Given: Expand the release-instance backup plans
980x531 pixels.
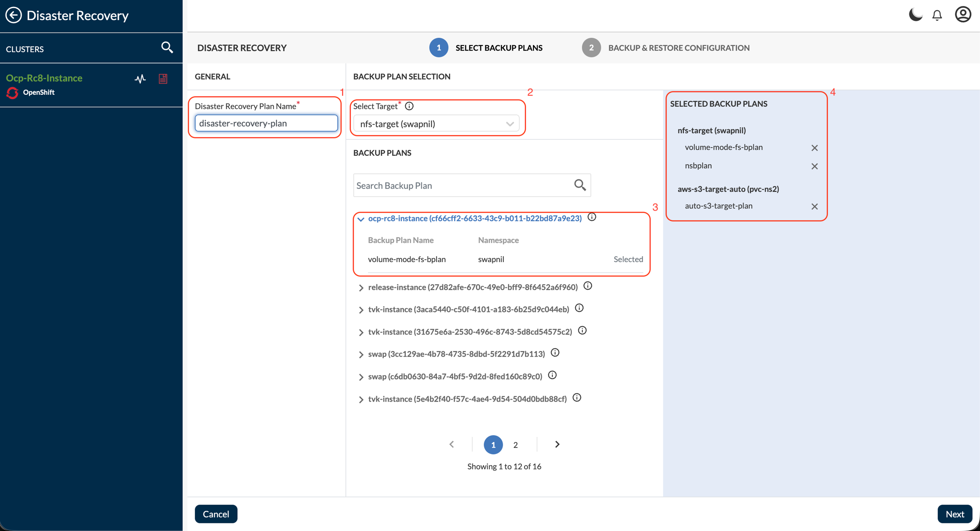Looking at the screenshot, I should tap(361, 288).
